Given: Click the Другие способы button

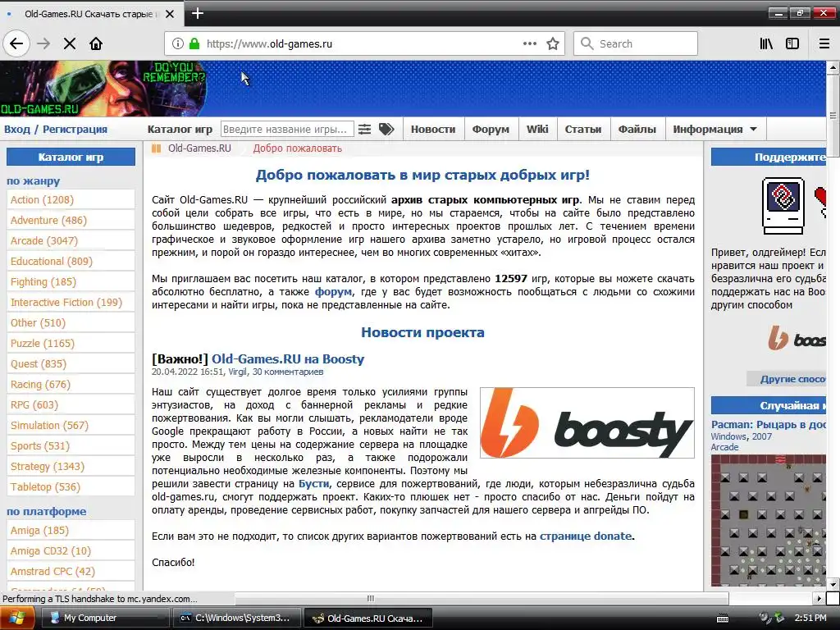Looking at the screenshot, I should click(787, 379).
